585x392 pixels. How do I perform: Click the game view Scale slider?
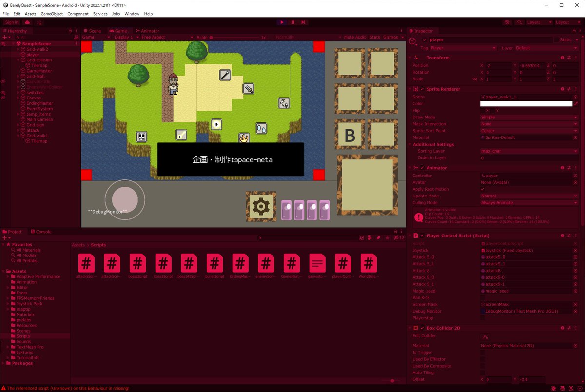pyautogui.click(x=234, y=37)
